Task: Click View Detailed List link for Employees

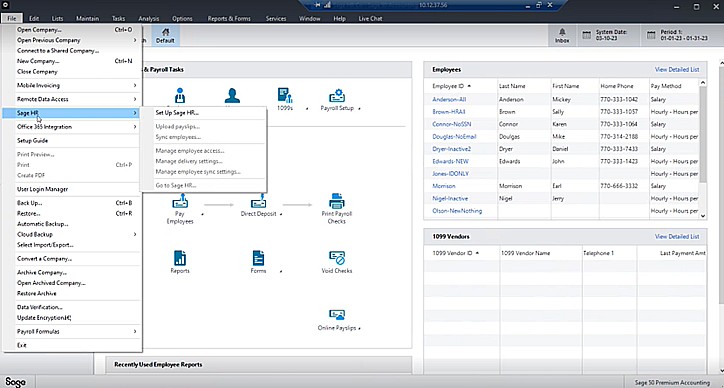Action: pyautogui.click(x=677, y=70)
